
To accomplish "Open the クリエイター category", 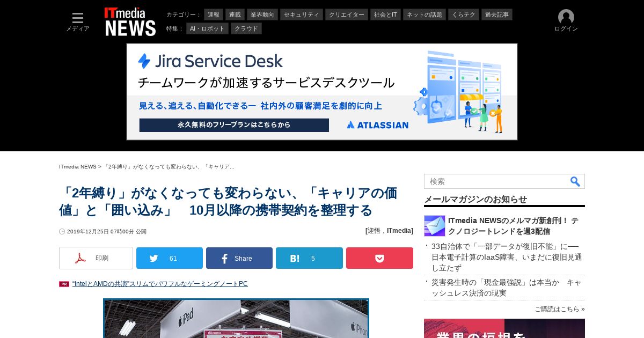I will tap(347, 14).
